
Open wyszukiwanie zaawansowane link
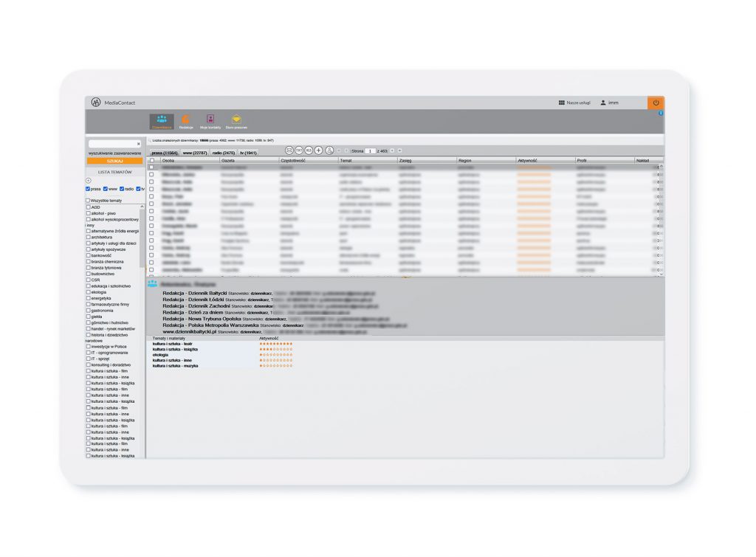(x=114, y=153)
